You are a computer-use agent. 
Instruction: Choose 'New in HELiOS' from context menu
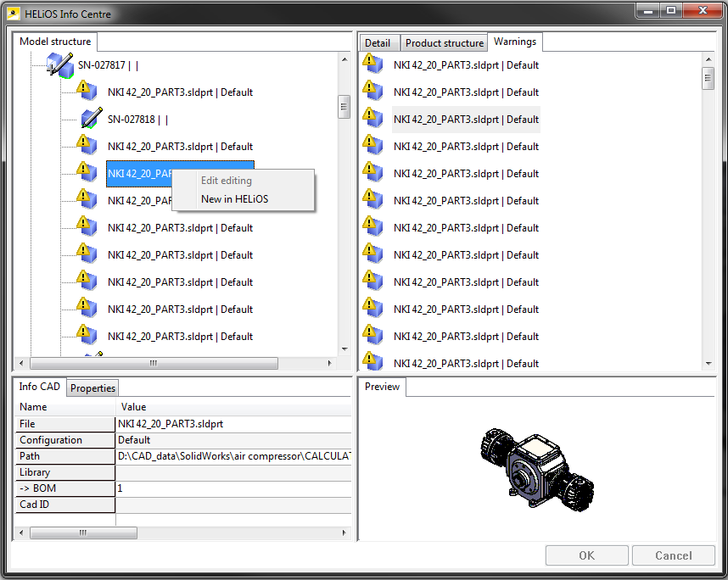(234, 199)
